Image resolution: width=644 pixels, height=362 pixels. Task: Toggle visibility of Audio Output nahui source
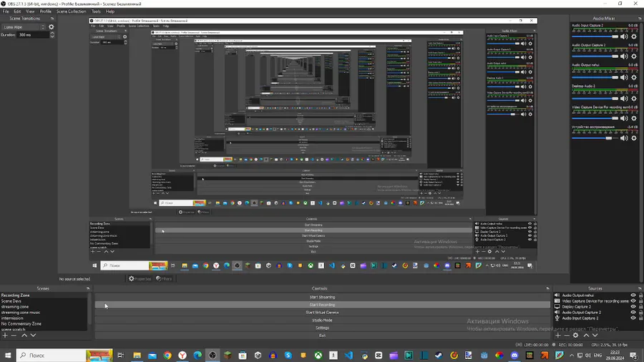pos(633,295)
